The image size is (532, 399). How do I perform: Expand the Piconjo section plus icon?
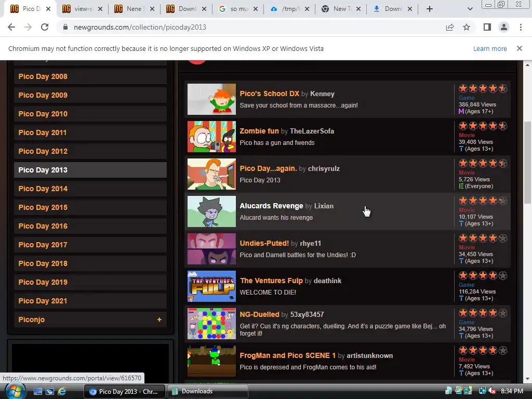click(159, 320)
